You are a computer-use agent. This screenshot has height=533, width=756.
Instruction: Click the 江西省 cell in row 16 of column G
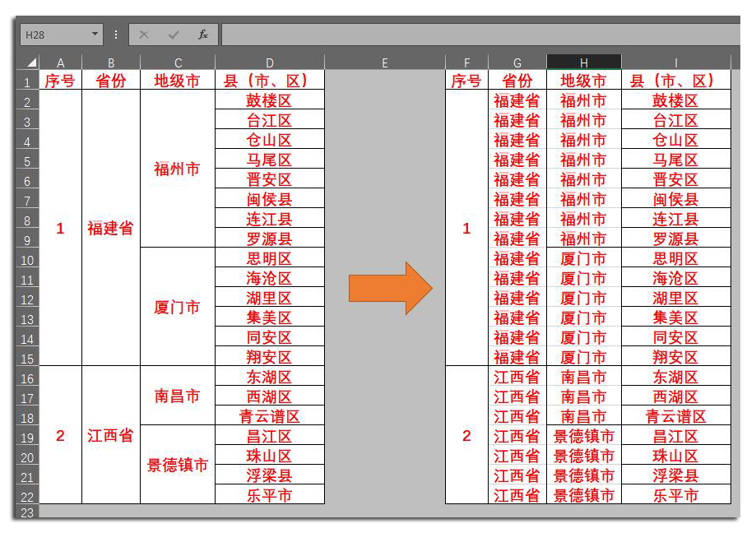coord(517,377)
